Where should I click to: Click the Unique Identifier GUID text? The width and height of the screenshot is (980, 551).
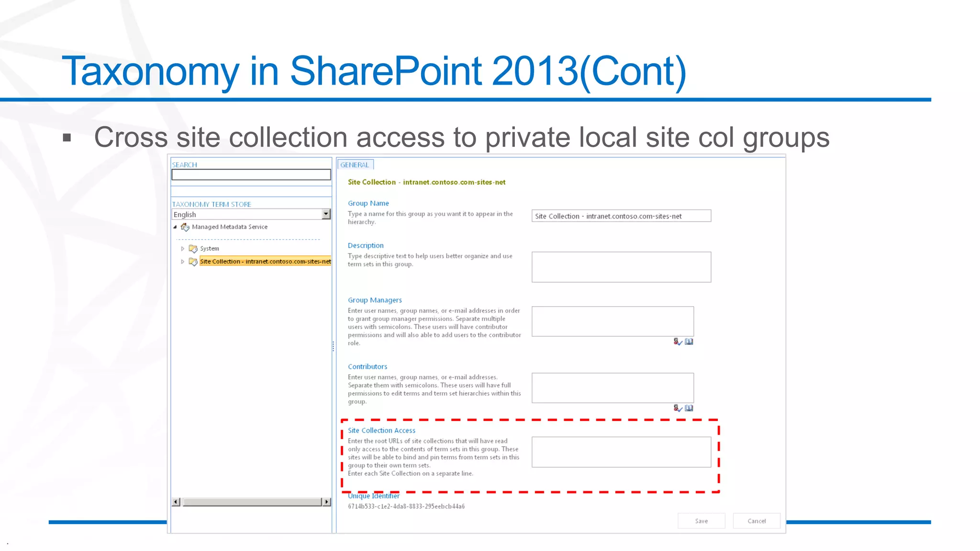(x=406, y=507)
